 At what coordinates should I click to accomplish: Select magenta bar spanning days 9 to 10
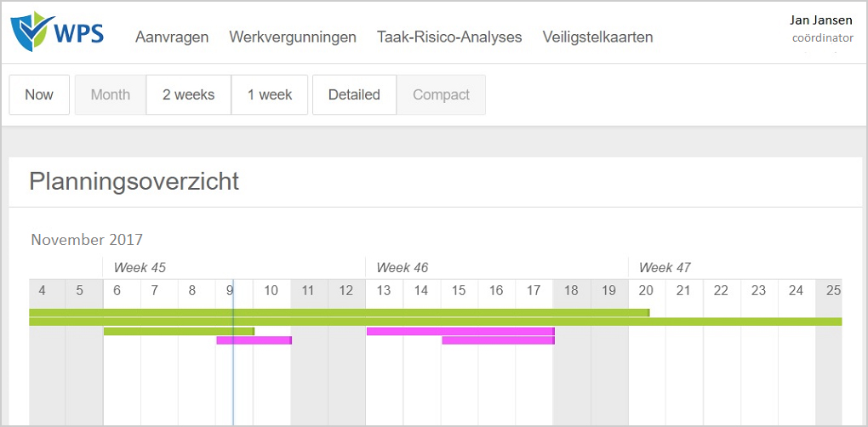point(254,340)
